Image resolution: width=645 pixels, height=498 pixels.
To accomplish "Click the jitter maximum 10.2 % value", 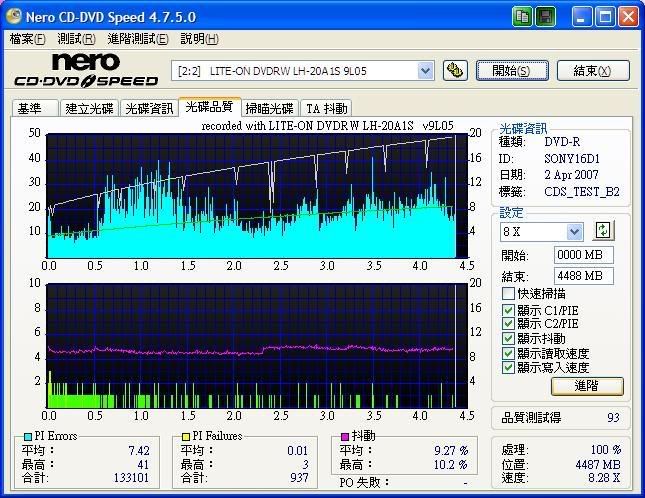I will 450,465.
